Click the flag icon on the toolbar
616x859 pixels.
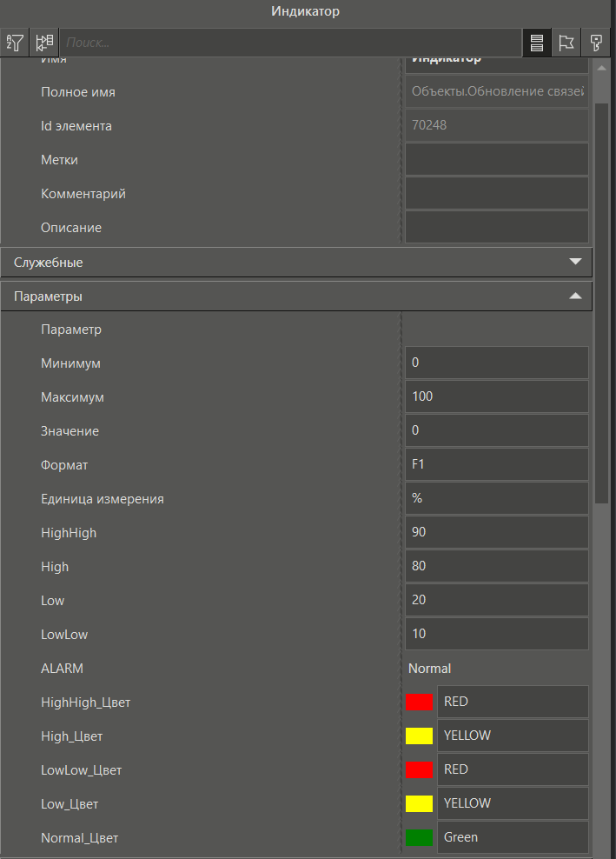[x=566, y=42]
